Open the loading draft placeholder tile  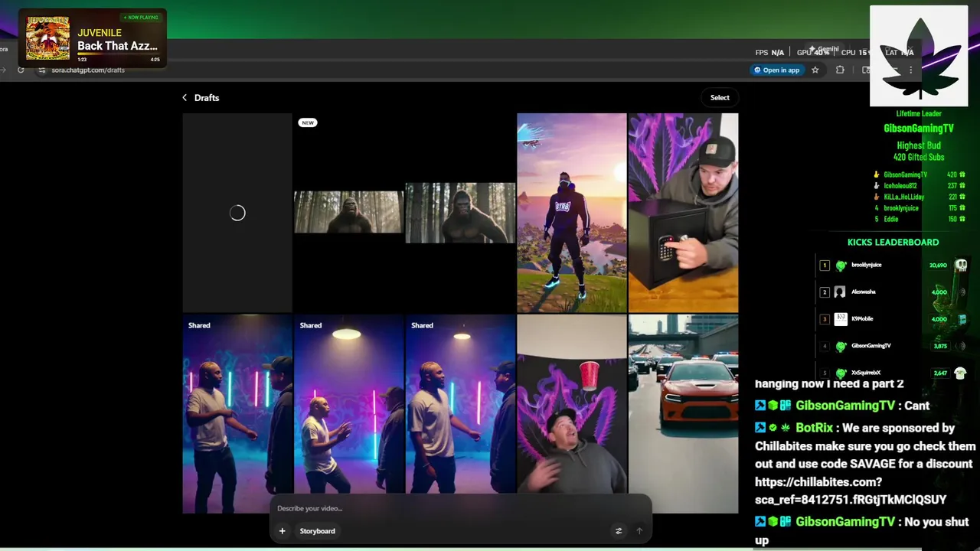pyautogui.click(x=237, y=213)
